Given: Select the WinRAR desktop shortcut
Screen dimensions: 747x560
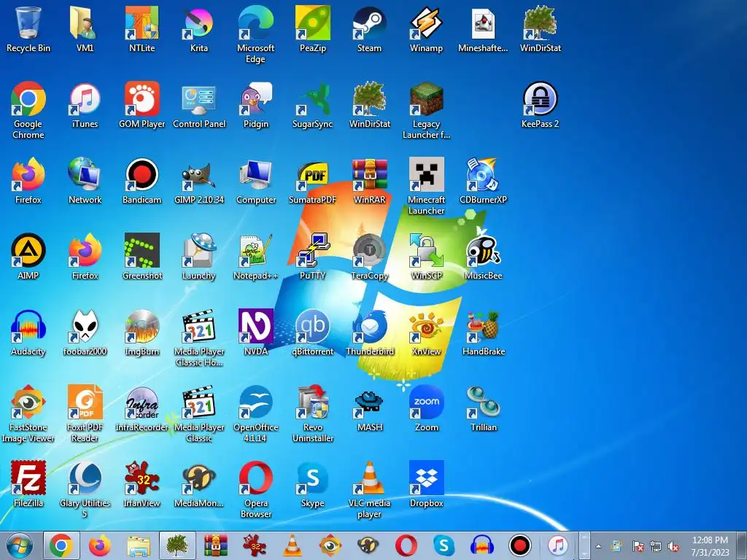Looking at the screenshot, I should (x=369, y=181).
